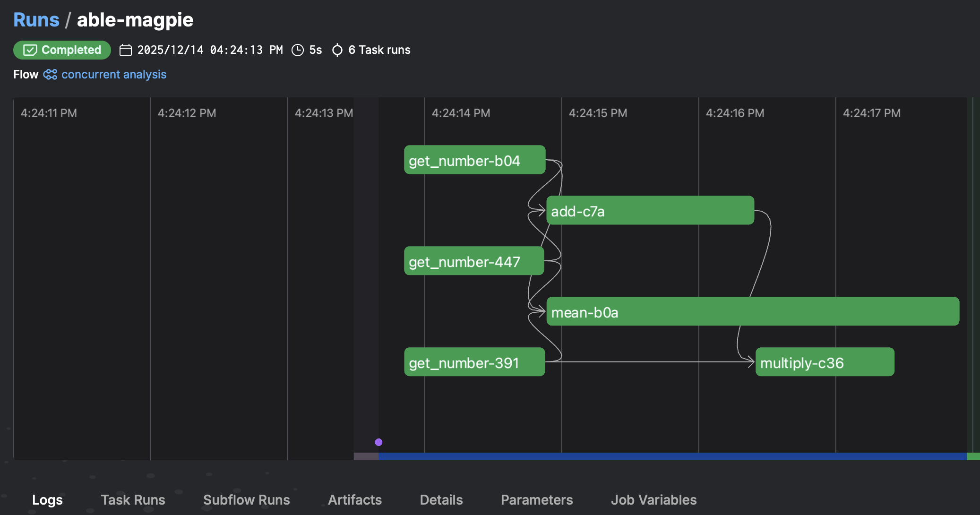Open the Job Variables tab
Image resolution: width=980 pixels, height=515 pixels.
(653, 499)
